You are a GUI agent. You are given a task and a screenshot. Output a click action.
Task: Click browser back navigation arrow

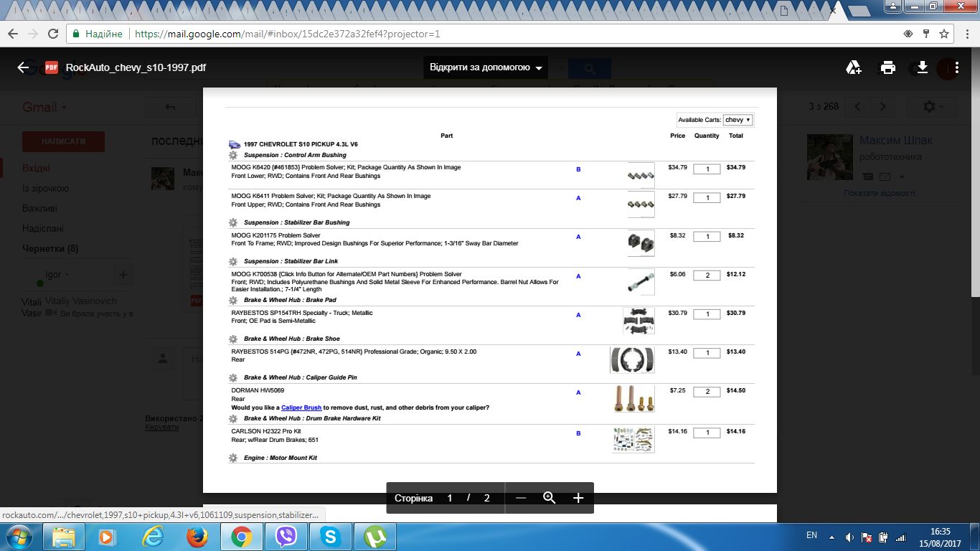click(14, 34)
